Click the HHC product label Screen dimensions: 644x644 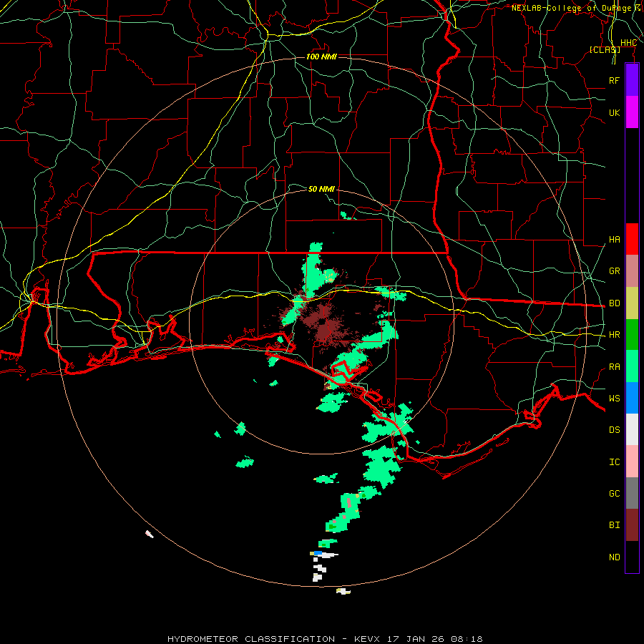(628, 43)
